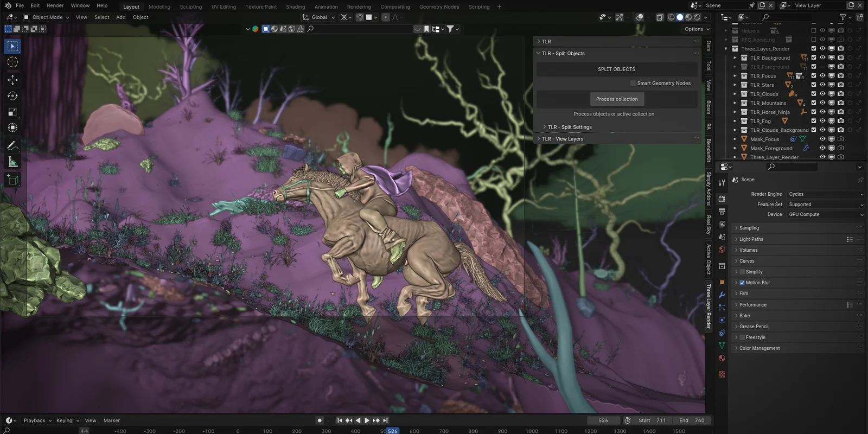The width and height of the screenshot is (868, 434).
Task: Switch to the Shading workspace tab
Action: point(296,7)
